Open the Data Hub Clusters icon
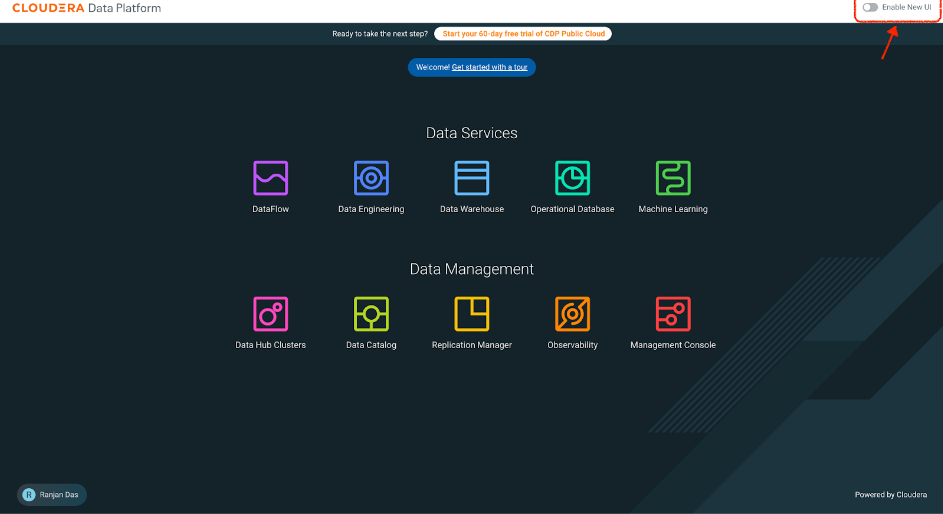Image resolution: width=943 pixels, height=514 pixels. (270, 314)
